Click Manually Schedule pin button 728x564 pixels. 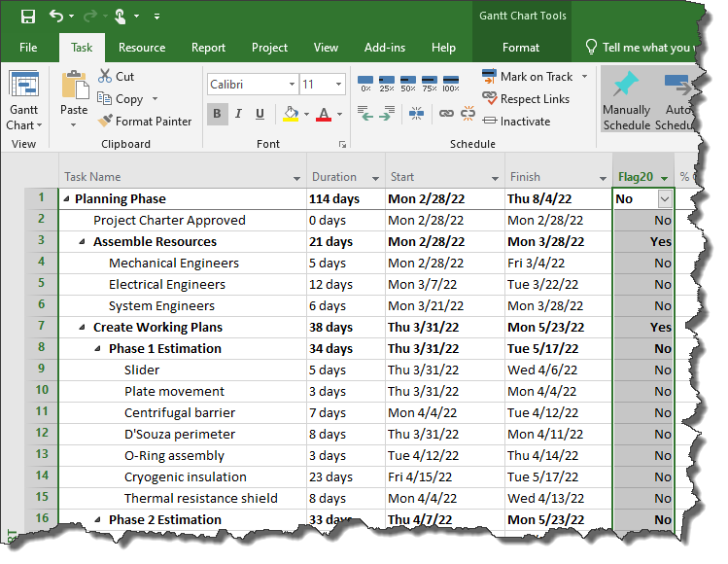[x=627, y=98]
